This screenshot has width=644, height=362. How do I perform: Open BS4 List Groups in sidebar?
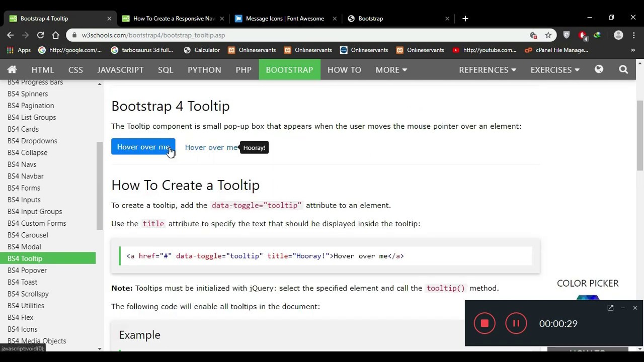click(x=32, y=117)
